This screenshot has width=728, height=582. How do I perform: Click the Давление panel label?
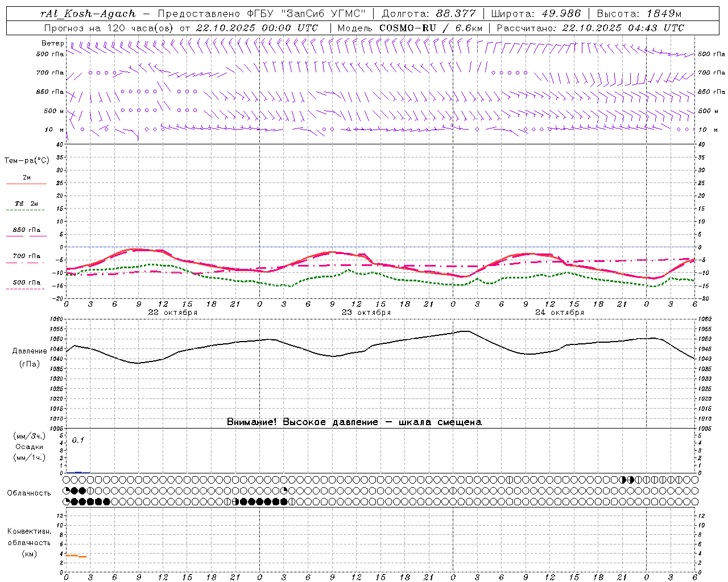tap(30, 351)
